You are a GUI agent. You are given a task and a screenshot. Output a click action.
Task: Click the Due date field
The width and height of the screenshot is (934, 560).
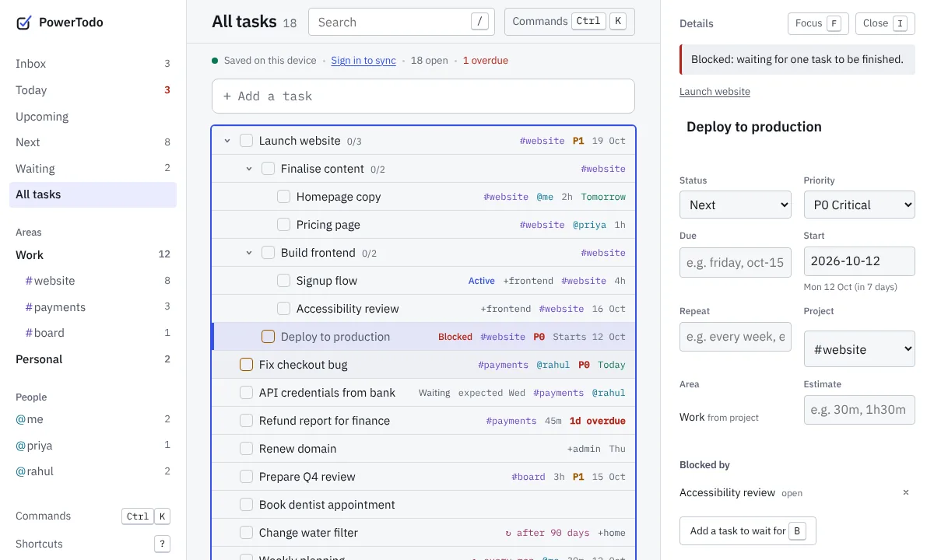coord(736,262)
